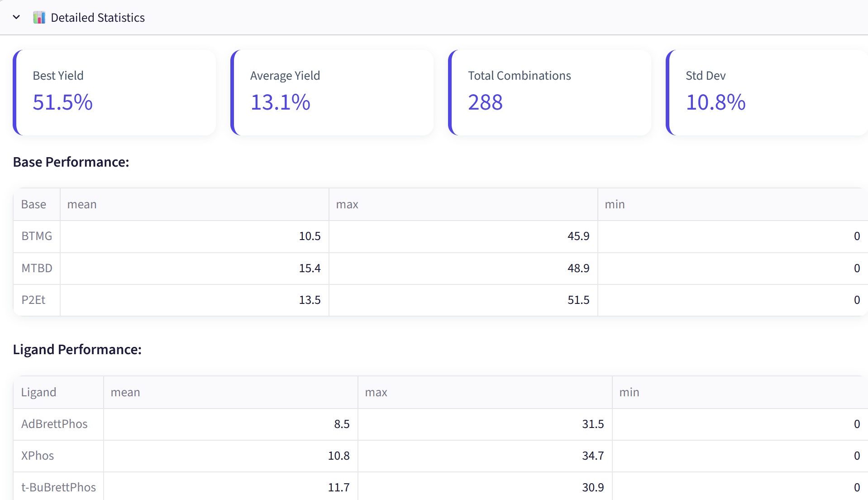This screenshot has height=500, width=868.
Task: Click the mean header in Base table
Action: click(x=82, y=204)
